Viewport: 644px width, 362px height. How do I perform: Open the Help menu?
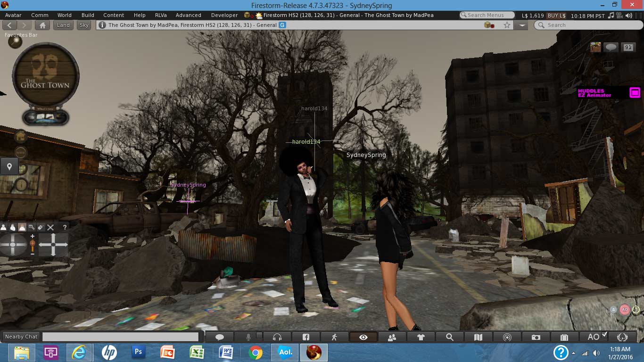(x=140, y=15)
